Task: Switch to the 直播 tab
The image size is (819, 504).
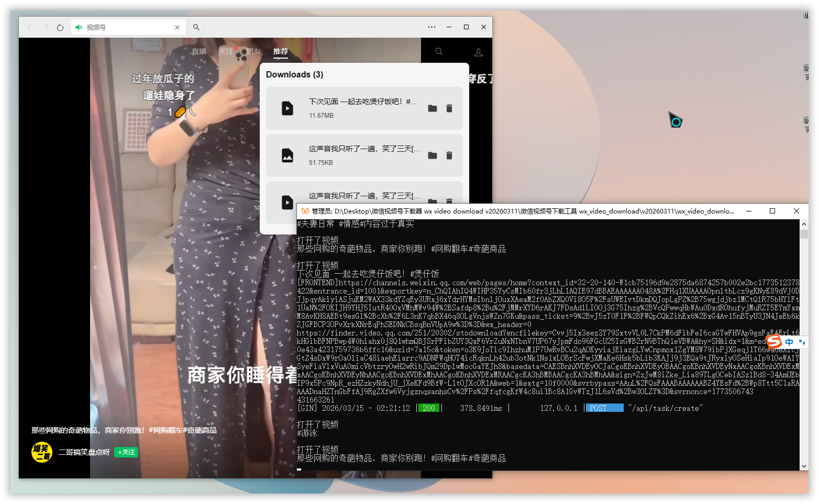Action: (x=198, y=51)
